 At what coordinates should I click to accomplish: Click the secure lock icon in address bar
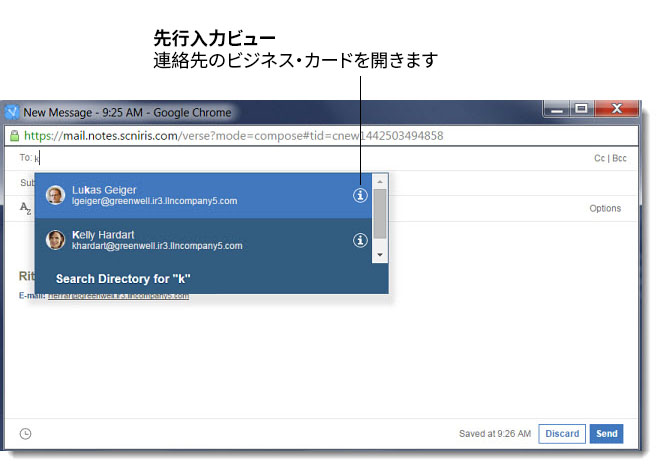15,136
